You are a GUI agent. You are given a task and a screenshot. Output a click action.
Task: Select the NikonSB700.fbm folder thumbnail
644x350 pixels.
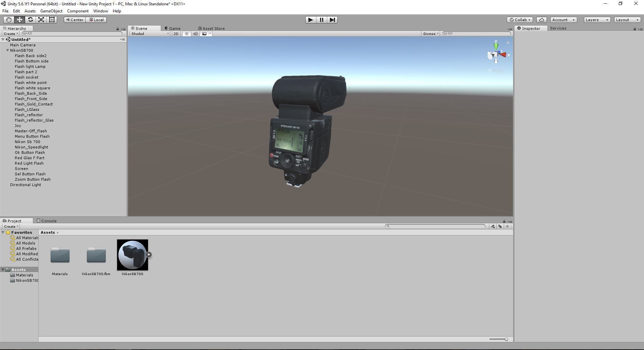point(96,255)
